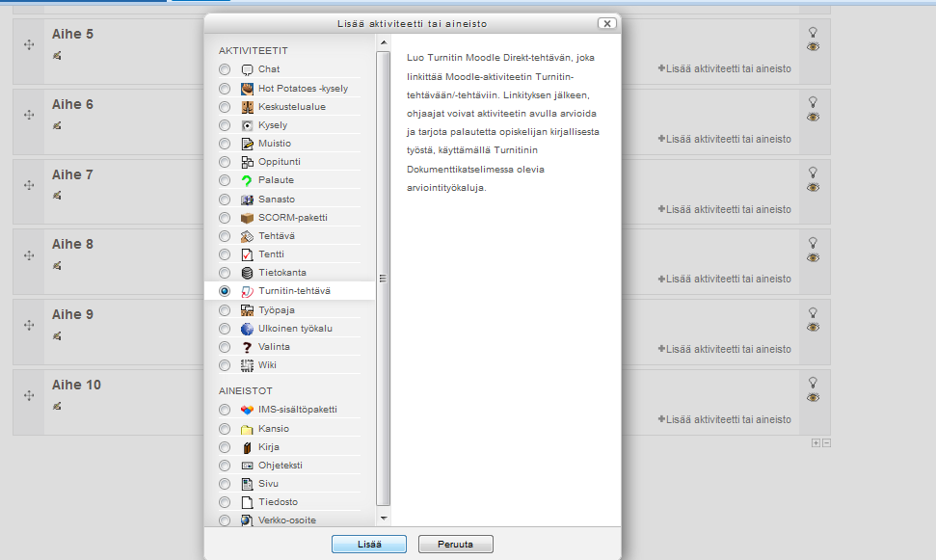Click the Chat activity icon
Screen dimensions: 936x560
point(247,69)
